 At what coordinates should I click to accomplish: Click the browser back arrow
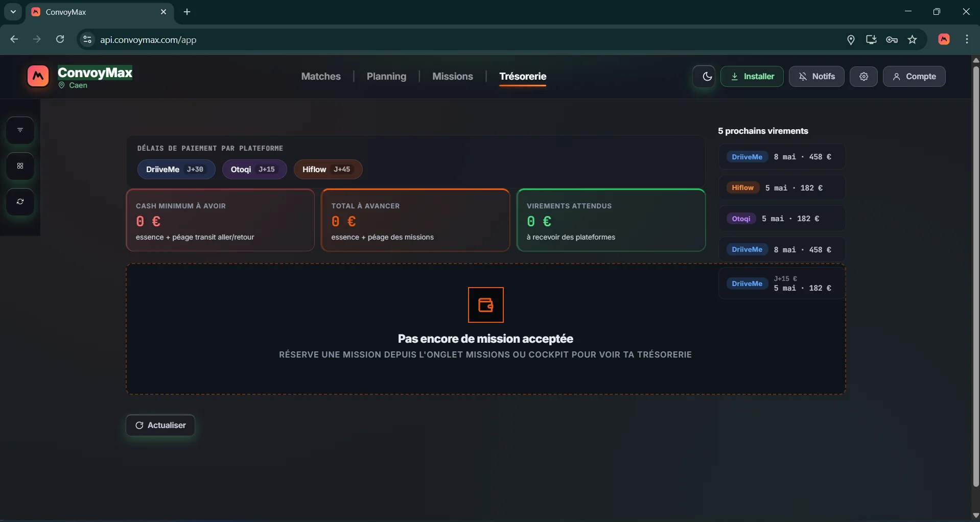click(x=14, y=39)
